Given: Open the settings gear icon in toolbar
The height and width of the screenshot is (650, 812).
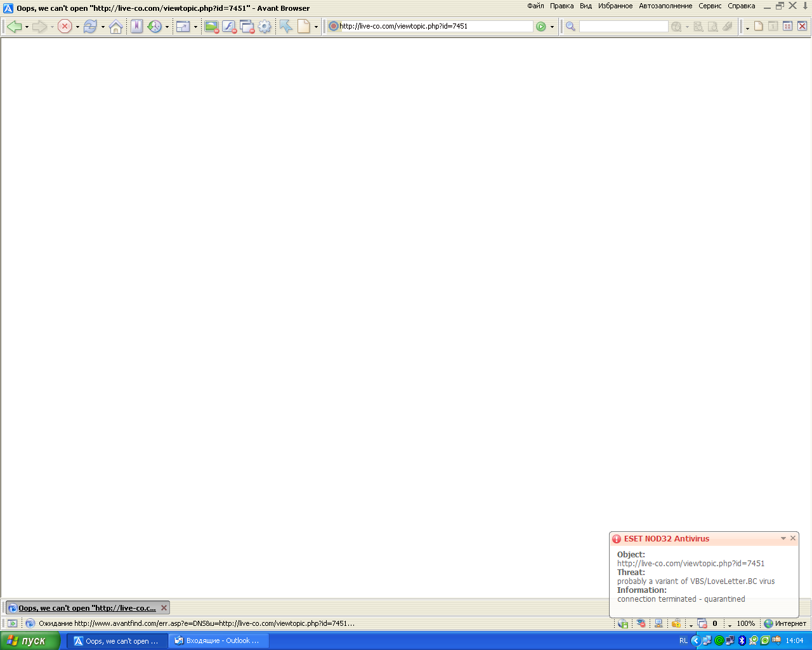Looking at the screenshot, I should tap(265, 27).
